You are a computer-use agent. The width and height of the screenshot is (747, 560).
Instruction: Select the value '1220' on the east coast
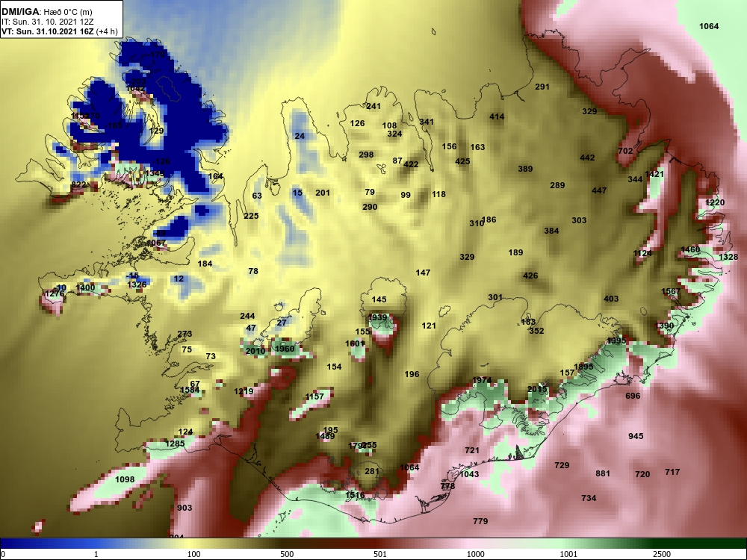[715, 202]
